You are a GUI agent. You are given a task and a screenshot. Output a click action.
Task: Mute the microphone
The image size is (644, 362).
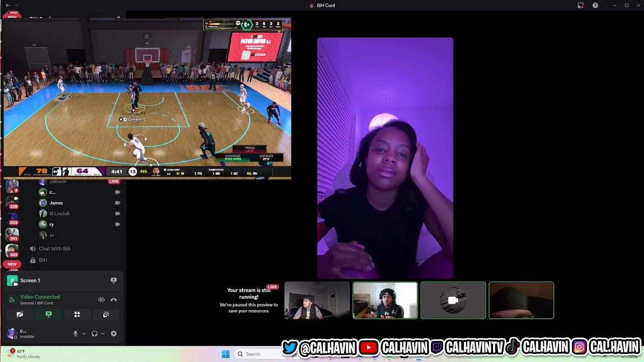[75, 333]
